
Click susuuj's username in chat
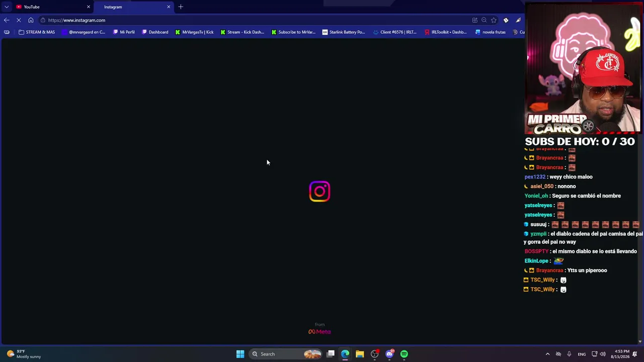coord(538,225)
